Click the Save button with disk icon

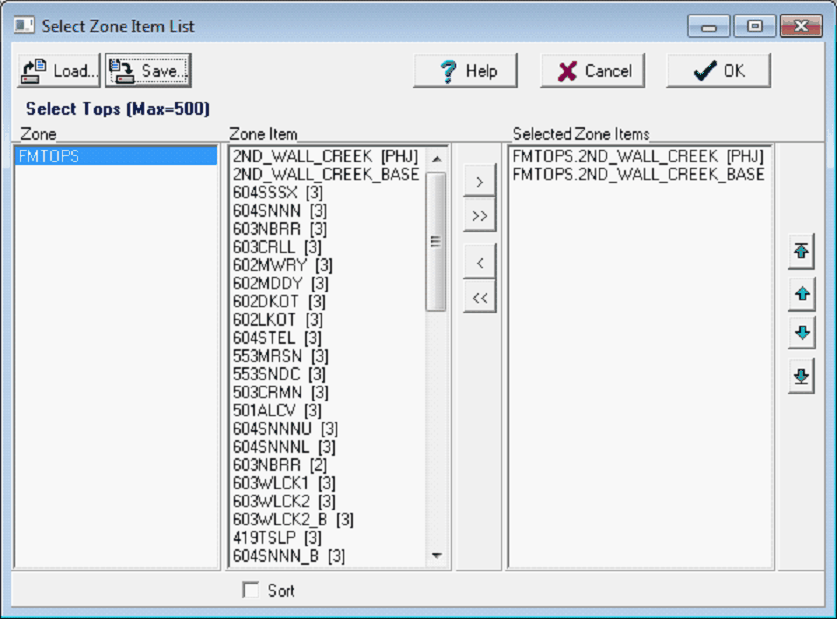pos(148,71)
